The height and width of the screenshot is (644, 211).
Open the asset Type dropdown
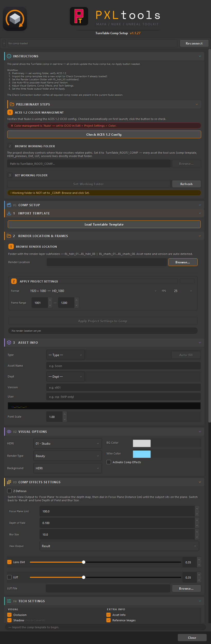pos(66,355)
